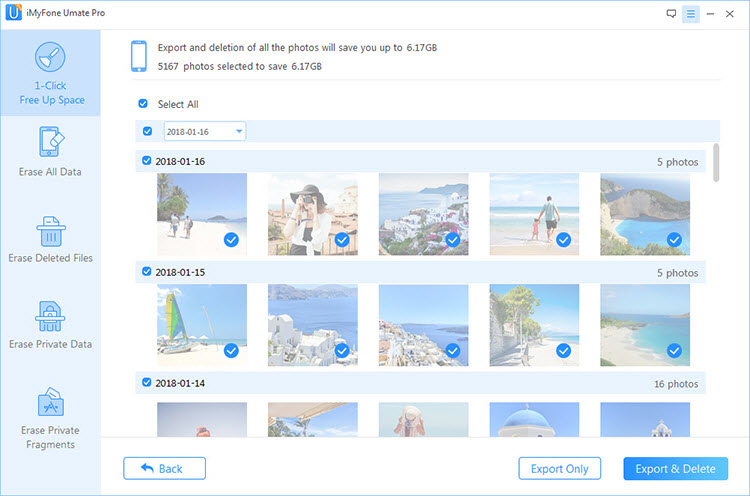This screenshot has height=496, width=750.
Task: Deselect the beach walking couple photo checkmark
Action: point(231,240)
